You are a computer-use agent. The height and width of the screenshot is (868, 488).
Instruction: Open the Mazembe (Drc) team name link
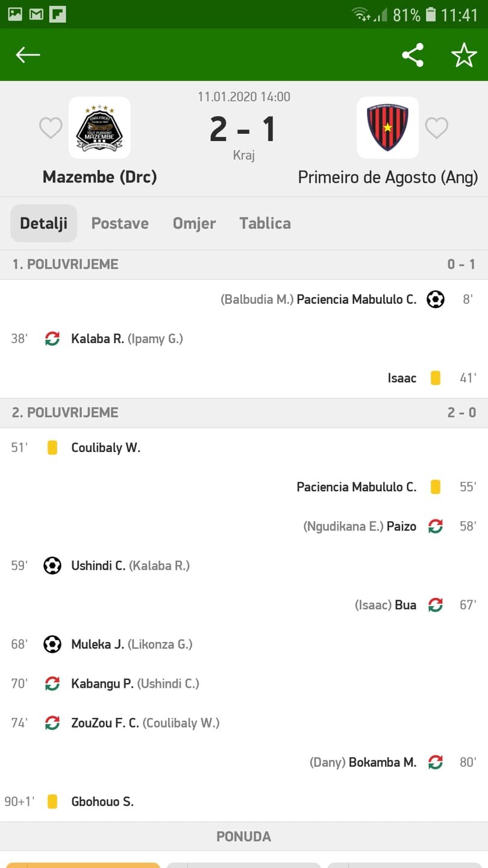point(99,177)
